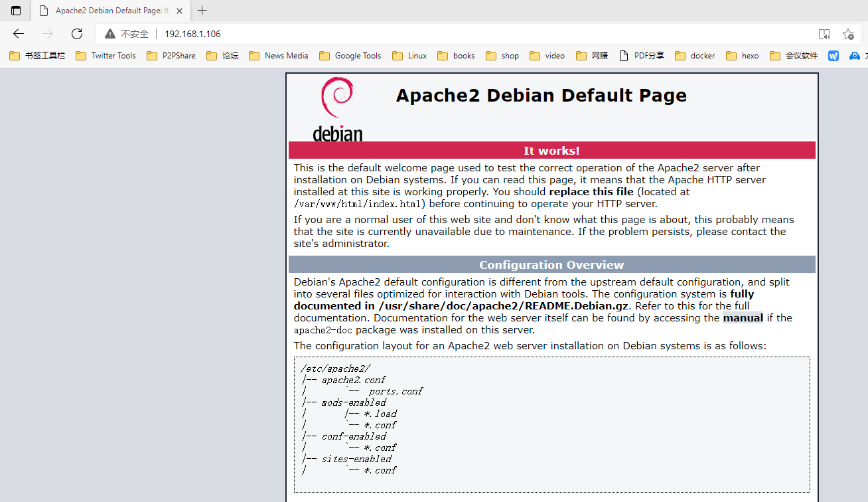Click the bold replace this file text
Viewport: 868px width, 502px height.
coord(591,191)
